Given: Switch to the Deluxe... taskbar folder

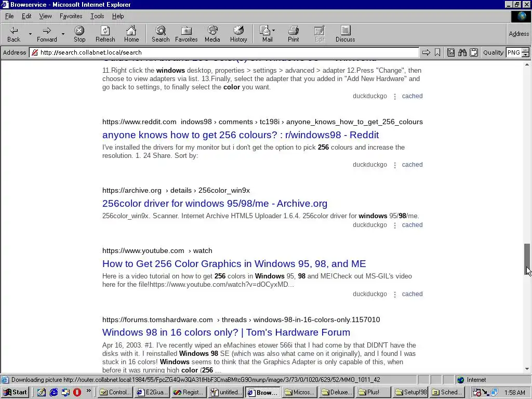Looking at the screenshot, I should tap(337, 392).
